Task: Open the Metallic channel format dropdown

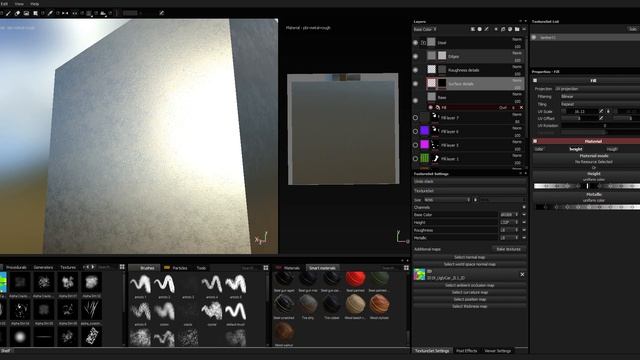Action: click(x=509, y=238)
